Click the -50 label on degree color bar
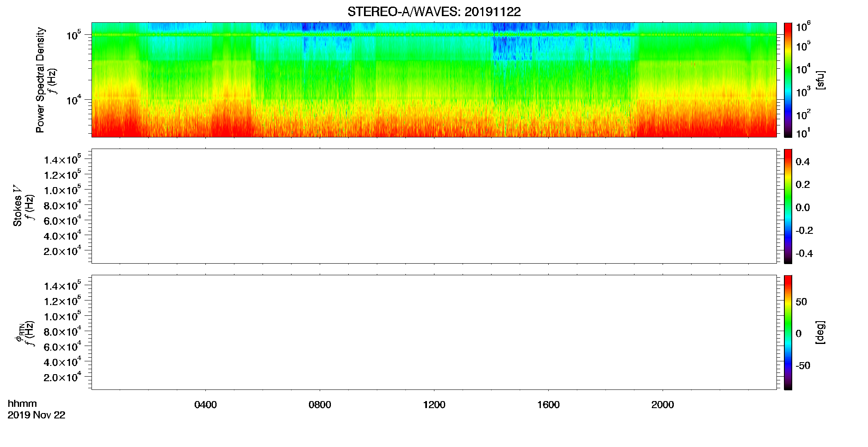This screenshot has width=868, height=447. click(x=803, y=366)
